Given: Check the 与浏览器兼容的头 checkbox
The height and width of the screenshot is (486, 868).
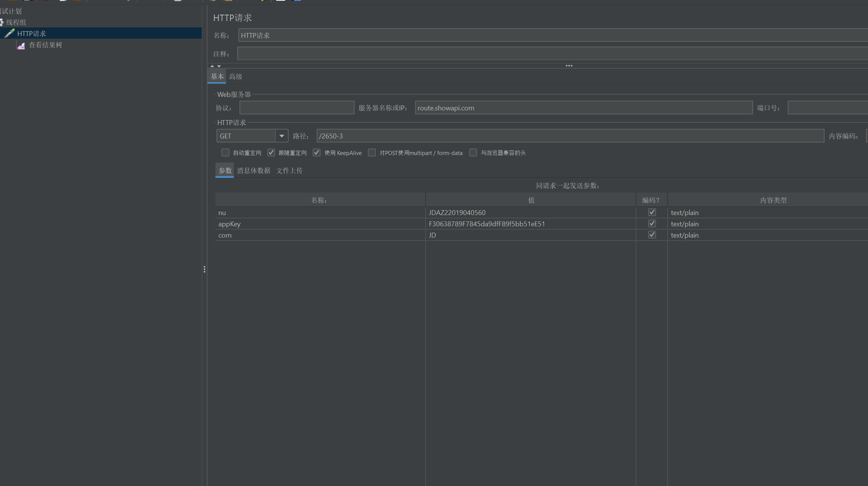Looking at the screenshot, I should tap(473, 153).
